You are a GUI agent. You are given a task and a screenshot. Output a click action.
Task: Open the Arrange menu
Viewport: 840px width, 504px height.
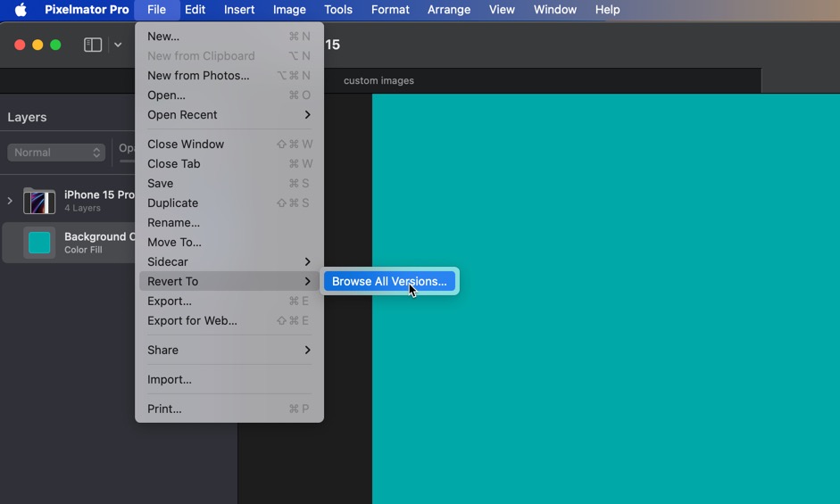pos(448,10)
